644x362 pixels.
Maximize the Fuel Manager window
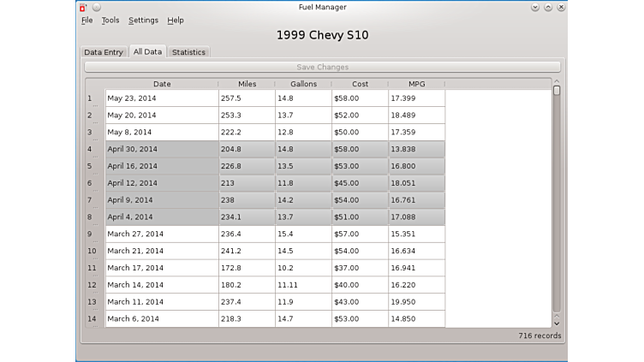547,7
